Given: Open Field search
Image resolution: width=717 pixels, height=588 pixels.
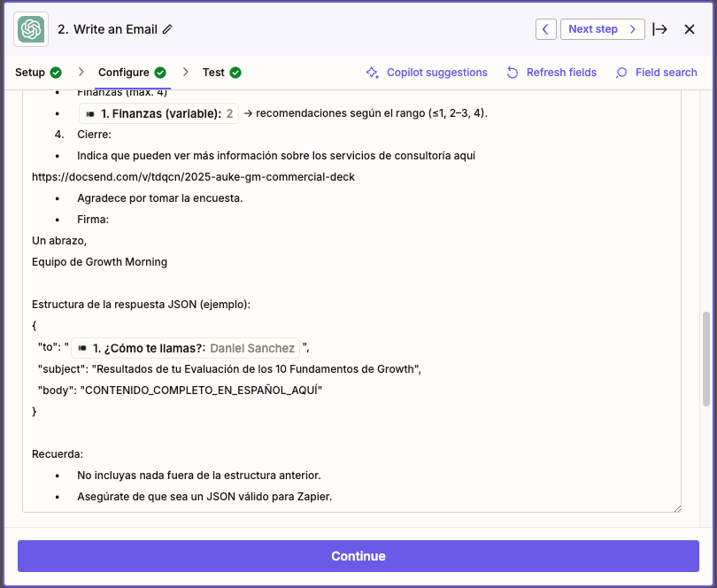Looking at the screenshot, I should click(x=656, y=73).
